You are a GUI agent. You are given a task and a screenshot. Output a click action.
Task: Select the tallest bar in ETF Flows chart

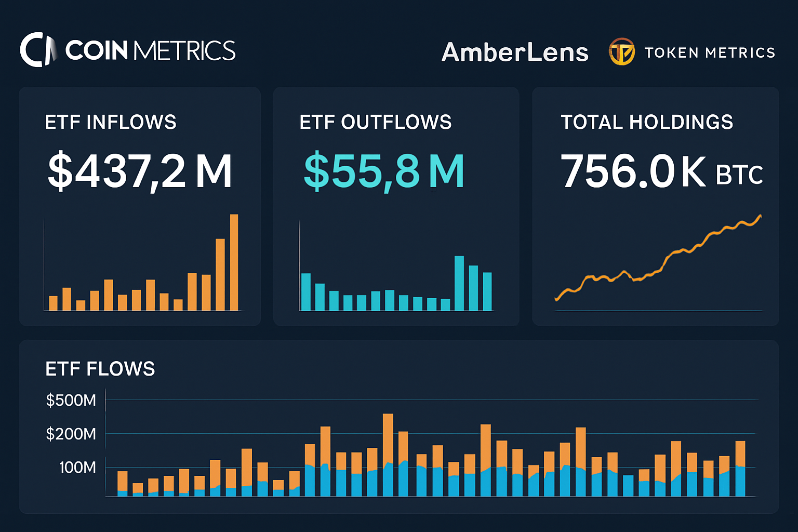point(388,455)
